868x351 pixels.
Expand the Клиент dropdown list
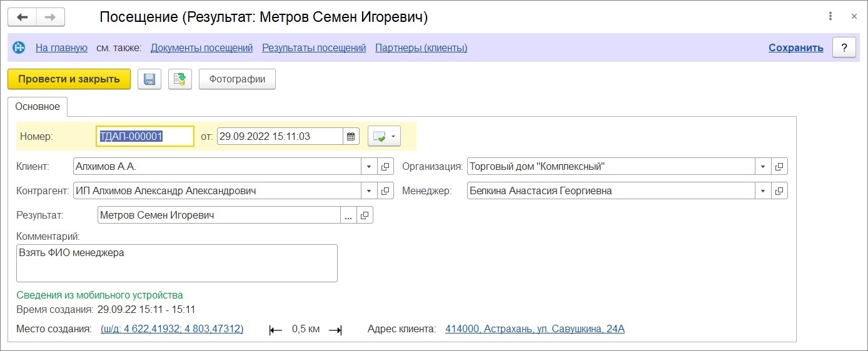coord(369,167)
